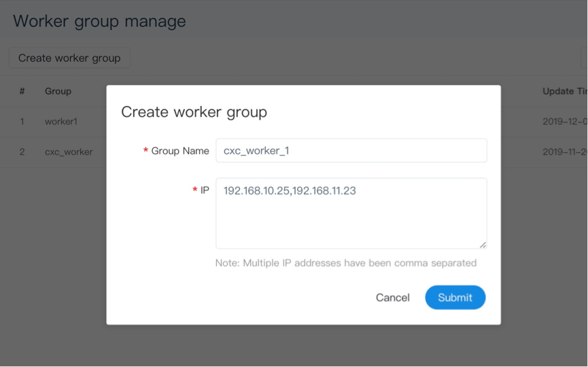The height and width of the screenshot is (367, 588).
Task: Click the Update Time column header
Action: (x=564, y=91)
